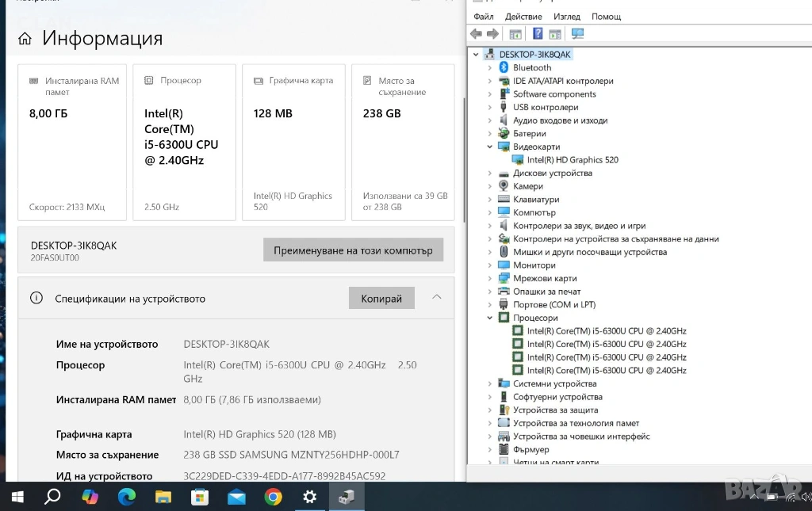This screenshot has width=812, height=511.
Task: Collapse the DESKTOP-3IK8QAK root node
Action: 476,55
